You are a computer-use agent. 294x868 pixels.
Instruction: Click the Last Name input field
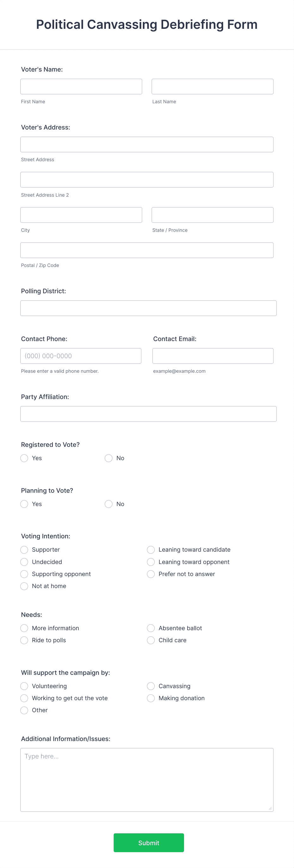tap(212, 86)
